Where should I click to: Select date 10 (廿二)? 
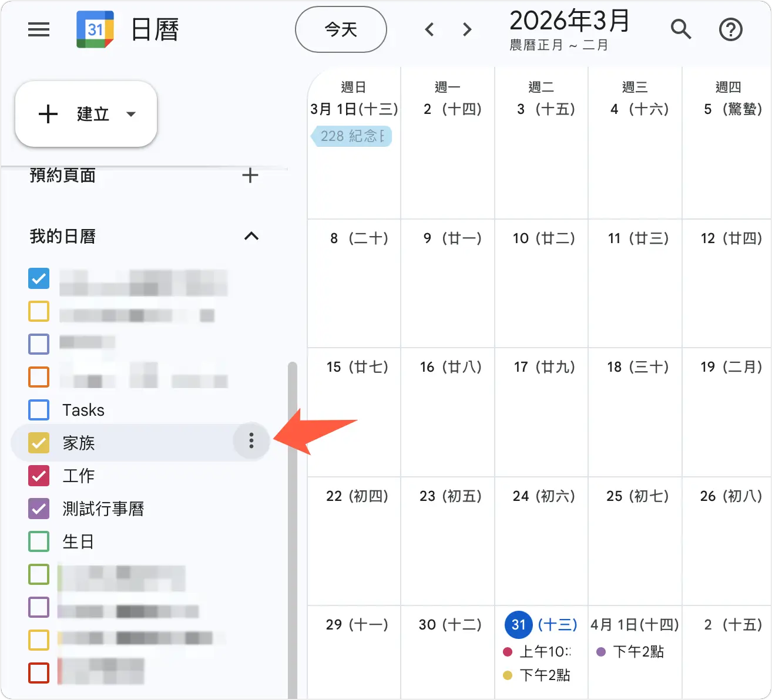click(544, 238)
